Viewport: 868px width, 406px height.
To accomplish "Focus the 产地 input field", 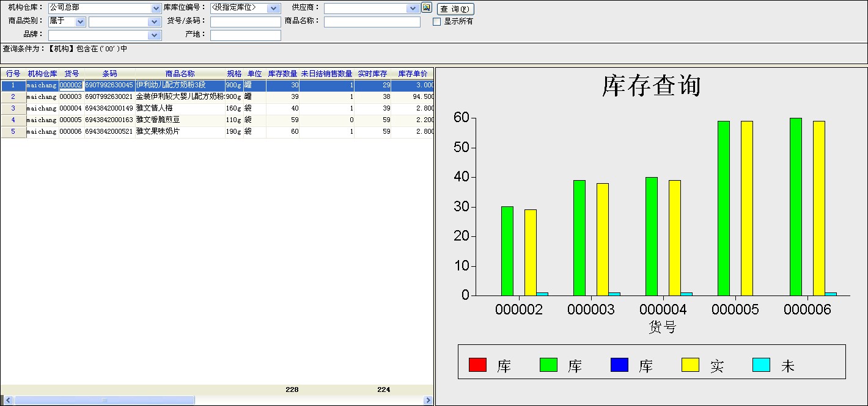I will pos(245,35).
